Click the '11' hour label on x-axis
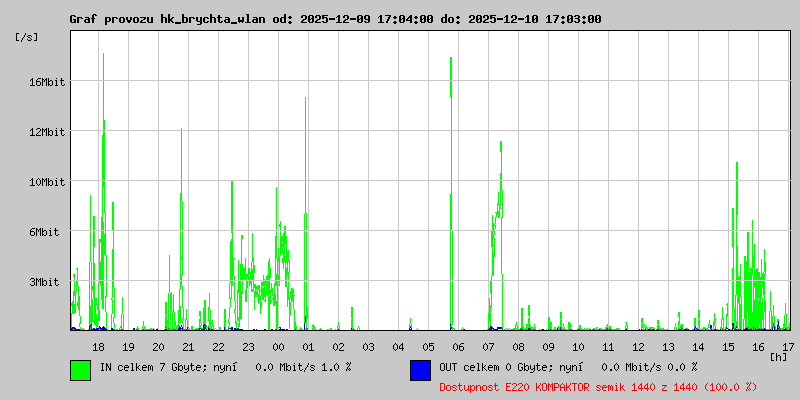800x400 pixels. pos(608,347)
